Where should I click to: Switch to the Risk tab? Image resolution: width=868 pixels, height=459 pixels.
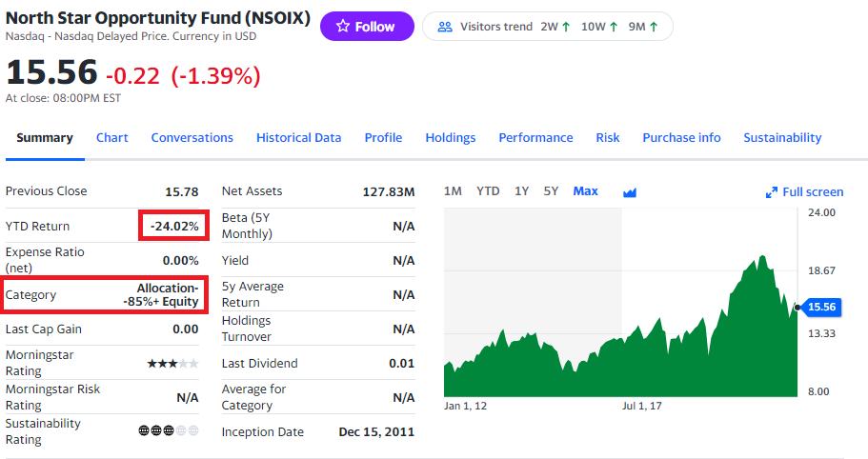pyautogui.click(x=607, y=138)
